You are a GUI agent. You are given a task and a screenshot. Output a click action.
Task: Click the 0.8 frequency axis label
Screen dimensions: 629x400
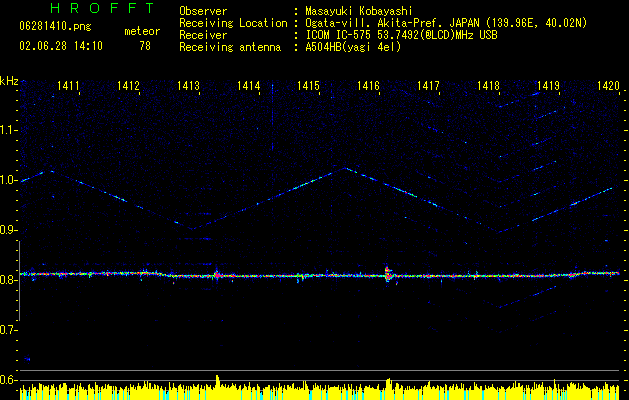7,280
